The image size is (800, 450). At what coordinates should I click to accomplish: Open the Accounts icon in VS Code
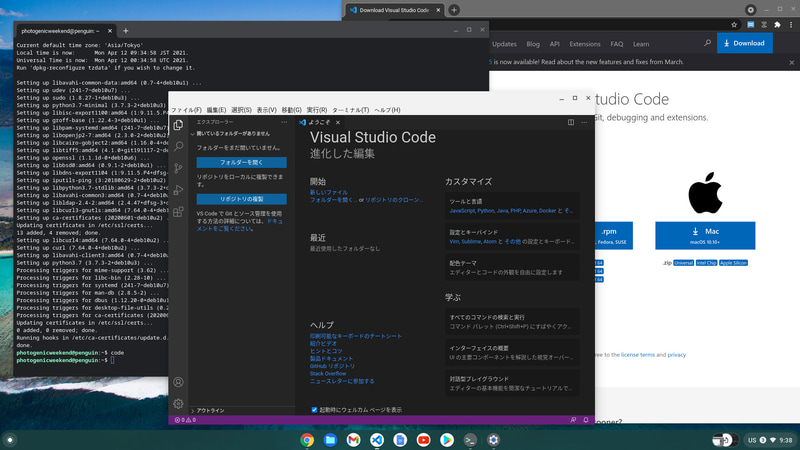(178, 382)
